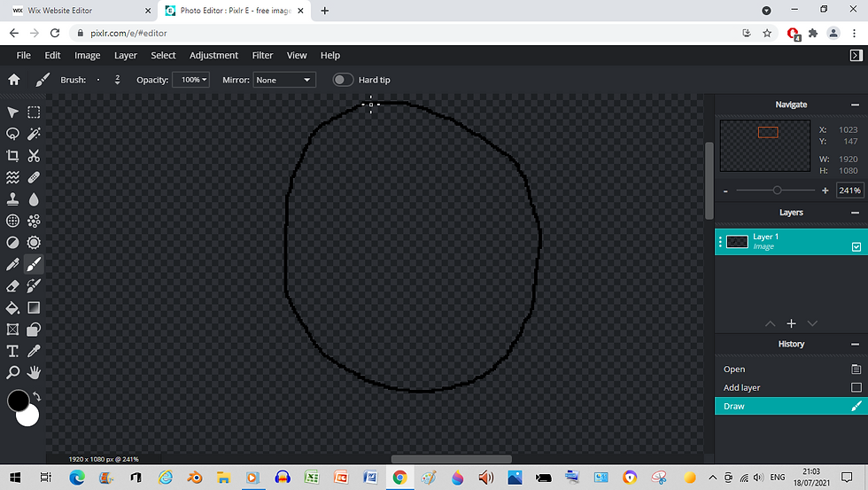Zoom in with plus button
The width and height of the screenshot is (868, 490).
[x=825, y=191]
